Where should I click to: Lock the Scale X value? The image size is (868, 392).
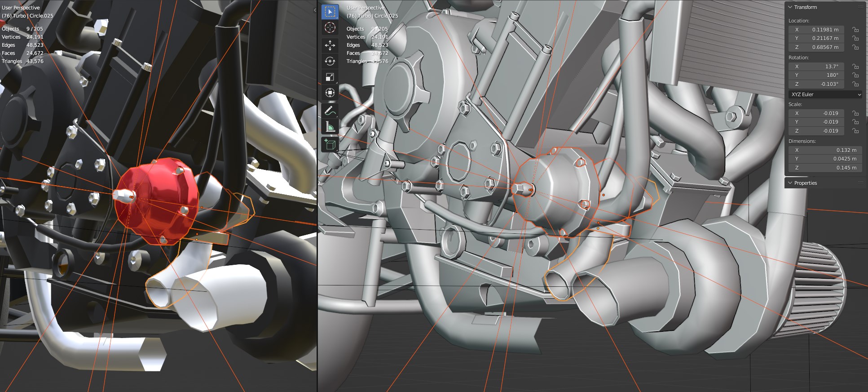855,113
